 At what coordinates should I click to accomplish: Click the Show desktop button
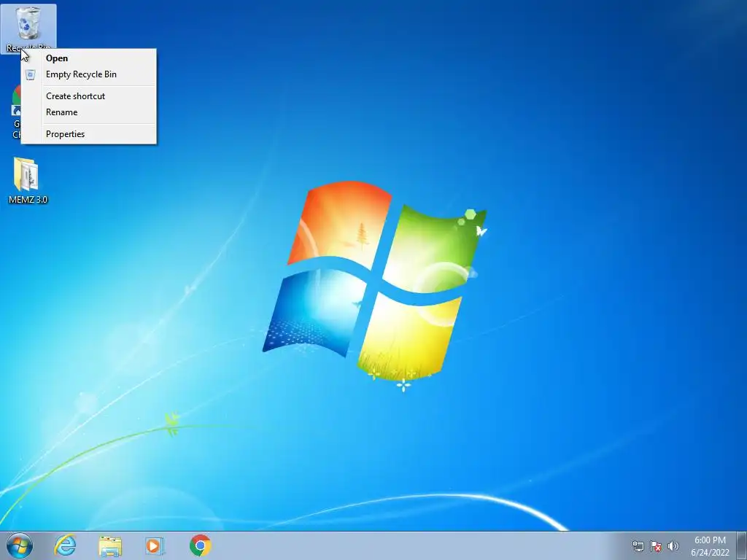tap(742, 545)
